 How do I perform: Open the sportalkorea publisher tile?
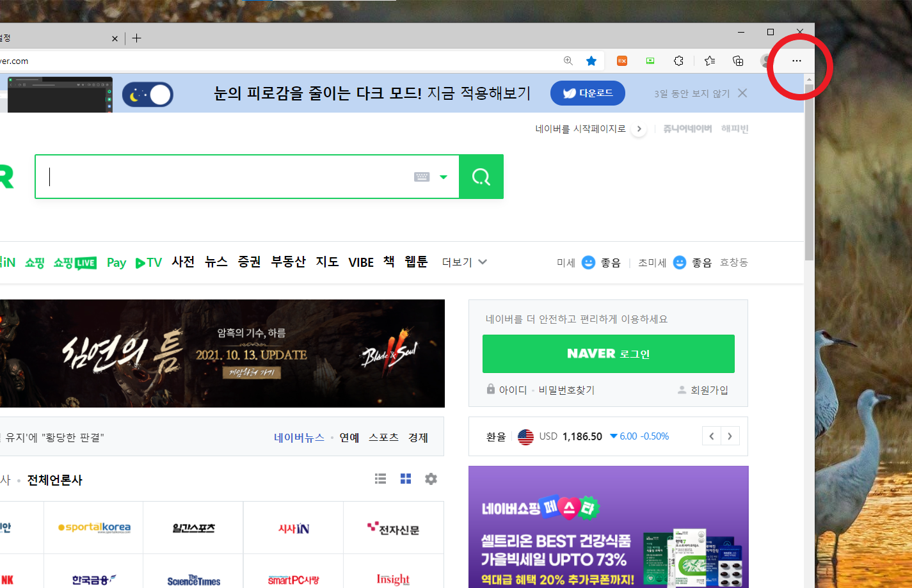tap(93, 528)
